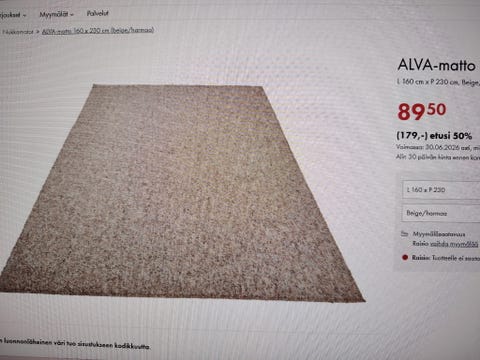The image size is (480, 360).
Task: Click the product description text at bottom
Action: coord(75,344)
